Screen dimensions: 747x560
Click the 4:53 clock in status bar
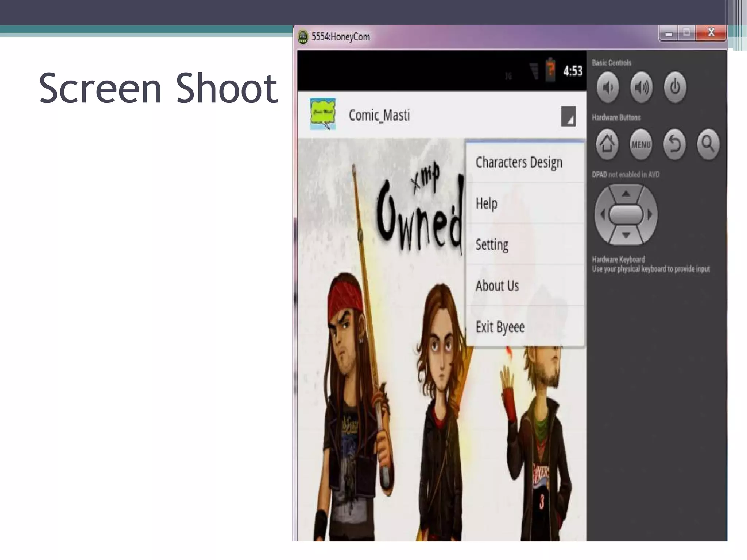[573, 71]
